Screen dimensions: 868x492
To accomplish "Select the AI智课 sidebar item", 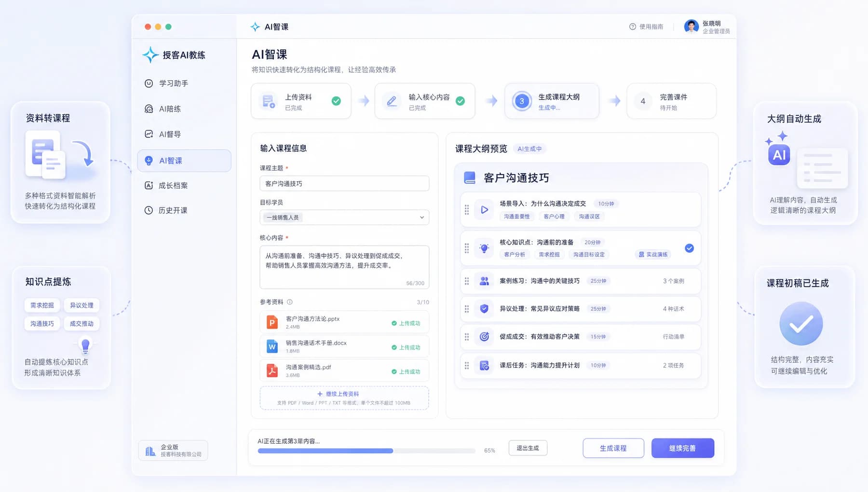I will 184,161.
